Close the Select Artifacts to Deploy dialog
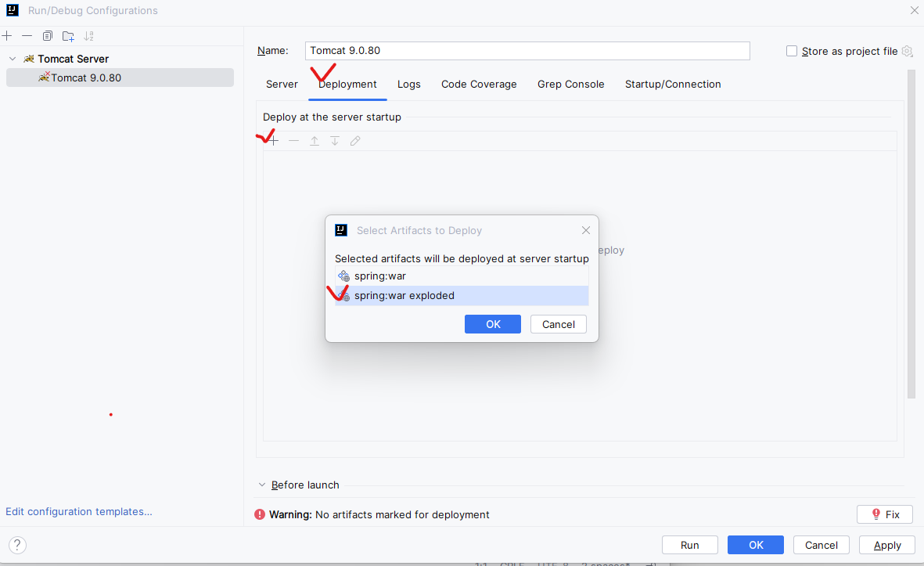The width and height of the screenshot is (924, 566). coord(586,230)
